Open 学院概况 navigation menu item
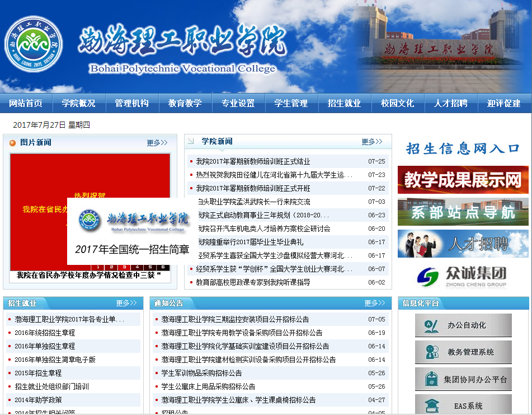 pyautogui.click(x=78, y=103)
